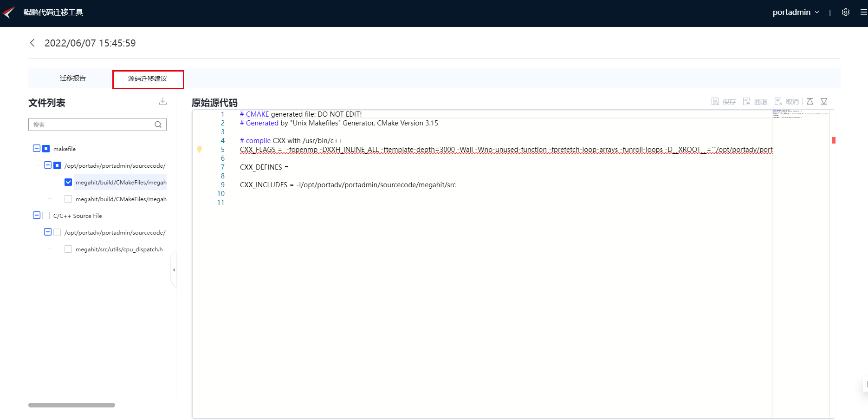The image size is (868, 420).
Task: Click the back arrow beside the timestamp
Action: (32, 43)
